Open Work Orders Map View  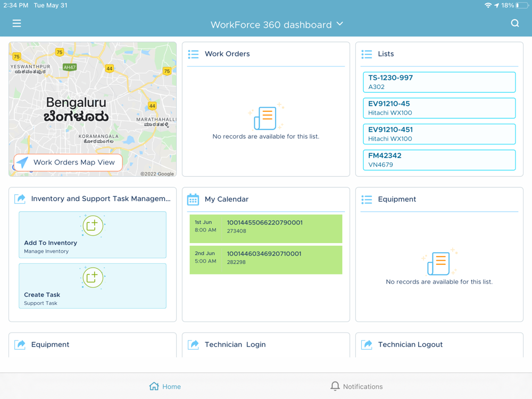[x=68, y=162]
